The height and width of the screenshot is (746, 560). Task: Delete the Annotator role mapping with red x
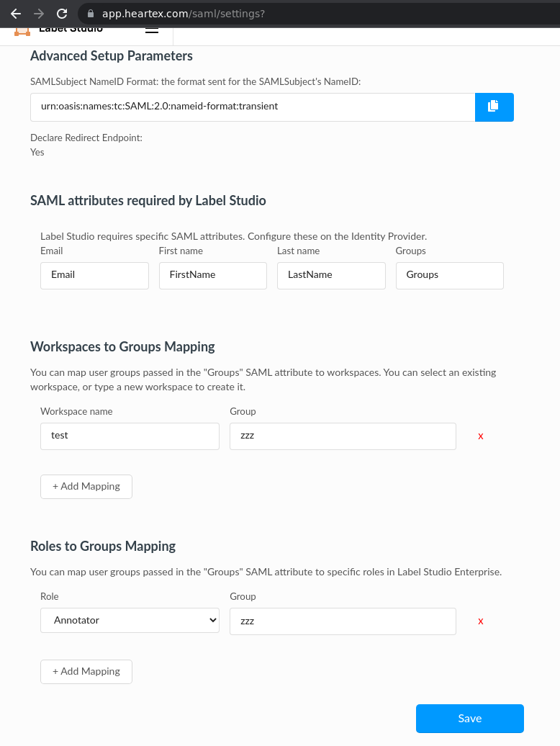481,621
